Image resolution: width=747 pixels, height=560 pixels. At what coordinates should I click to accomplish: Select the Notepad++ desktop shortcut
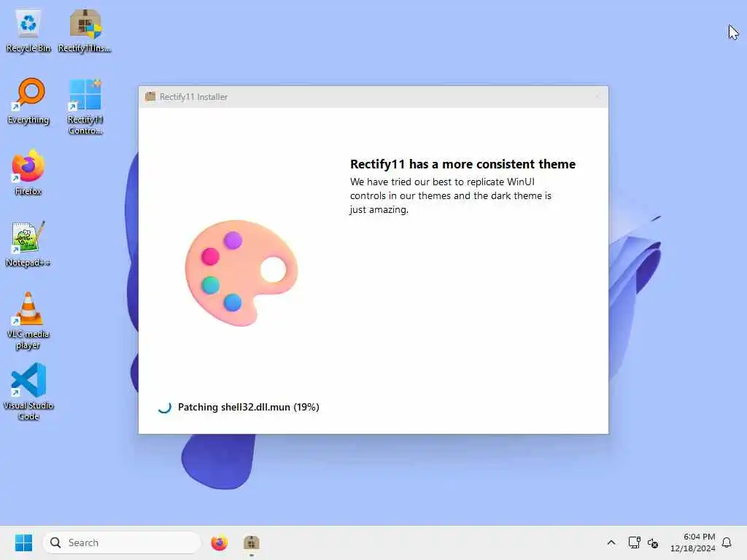(28, 244)
